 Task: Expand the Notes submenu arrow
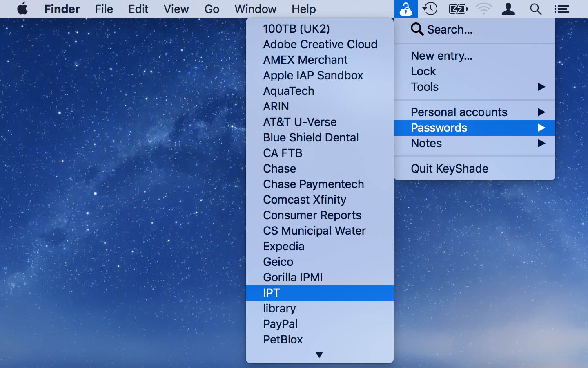[541, 143]
